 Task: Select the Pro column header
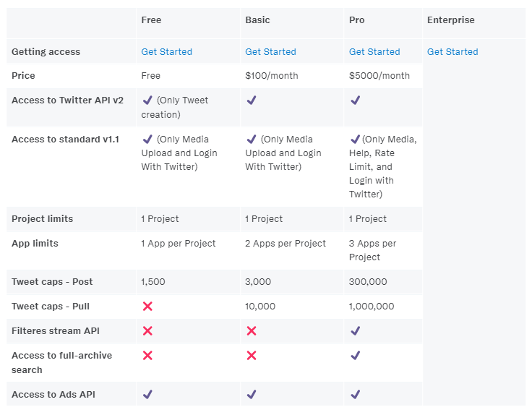point(356,20)
